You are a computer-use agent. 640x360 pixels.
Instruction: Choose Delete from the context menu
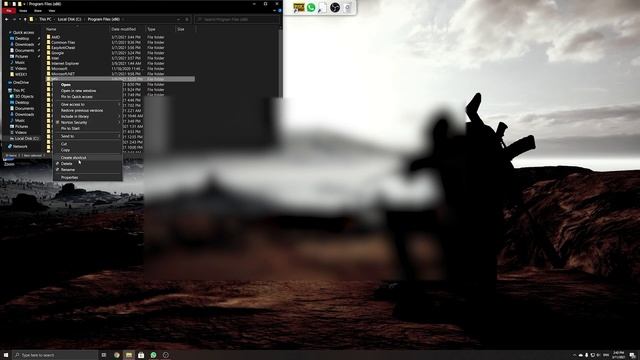point(67,164)
